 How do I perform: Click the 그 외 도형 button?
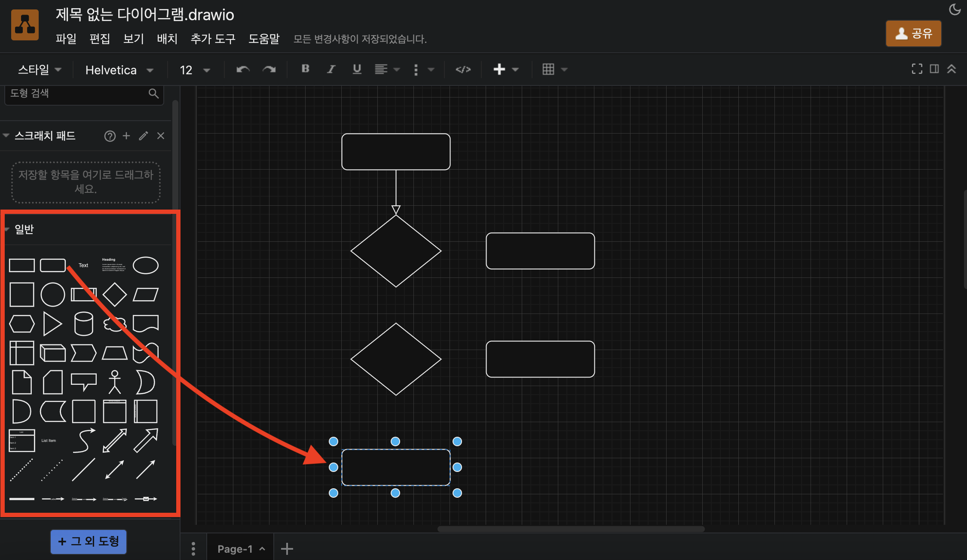tap(89, 542)
